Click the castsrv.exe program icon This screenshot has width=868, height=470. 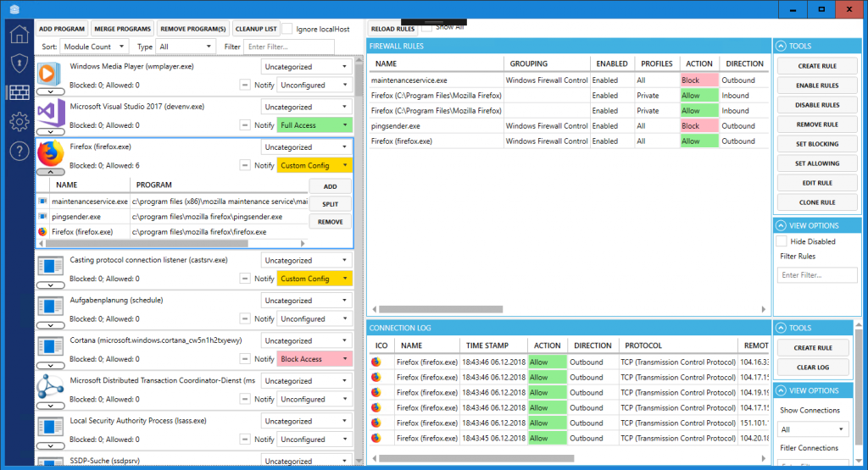click(x=50, y=267)
